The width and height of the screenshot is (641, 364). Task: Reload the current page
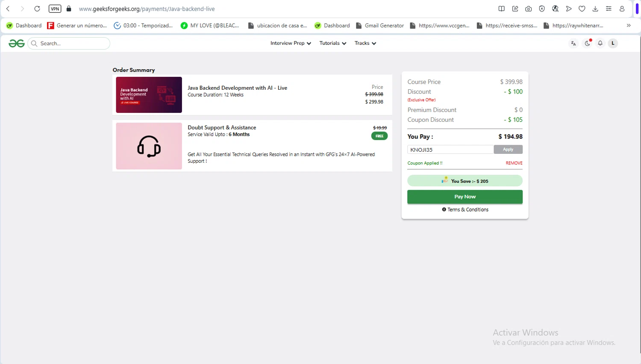[37, 9]
